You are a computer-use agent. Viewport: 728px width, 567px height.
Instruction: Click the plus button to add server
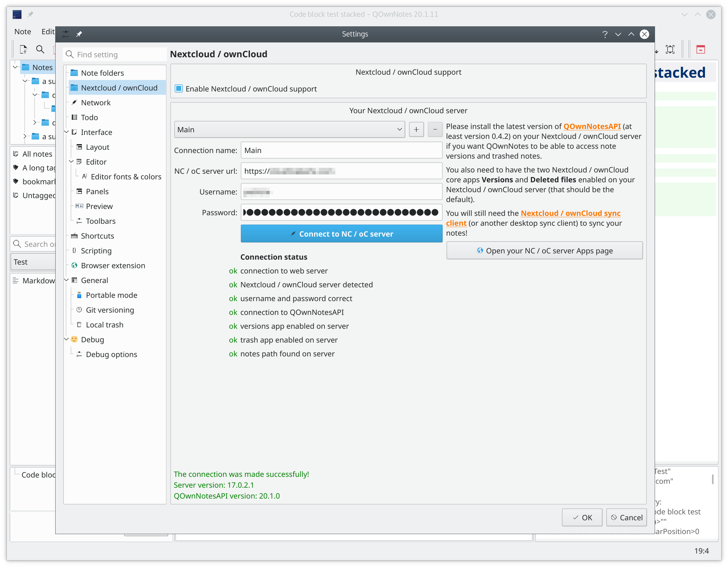click(416, 129)
